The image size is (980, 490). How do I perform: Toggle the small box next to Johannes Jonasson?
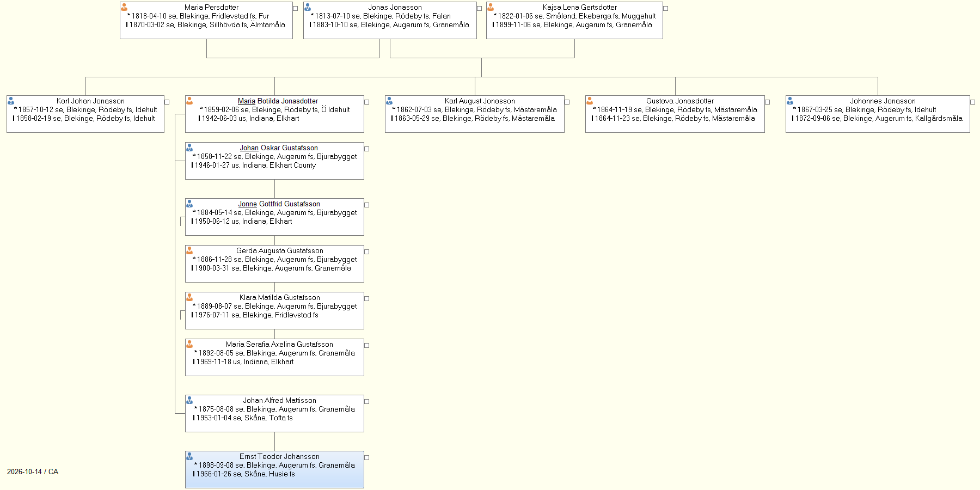[x=972, y=102]
